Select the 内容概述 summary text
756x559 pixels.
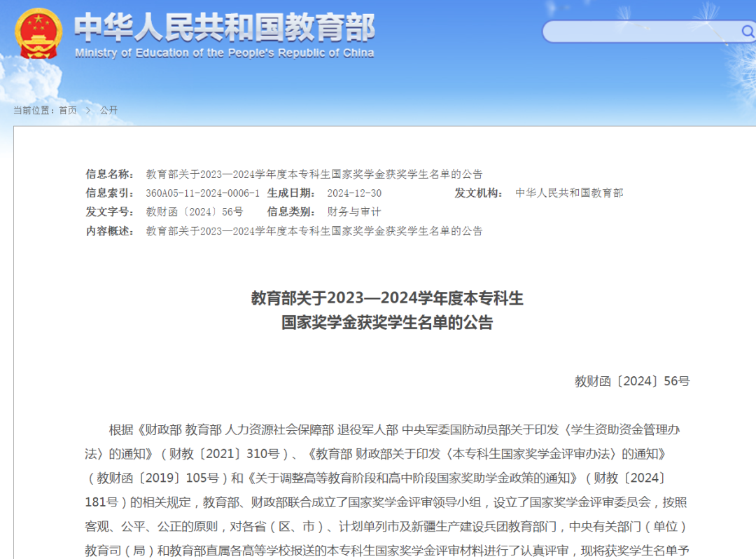(x=314, y=231)
